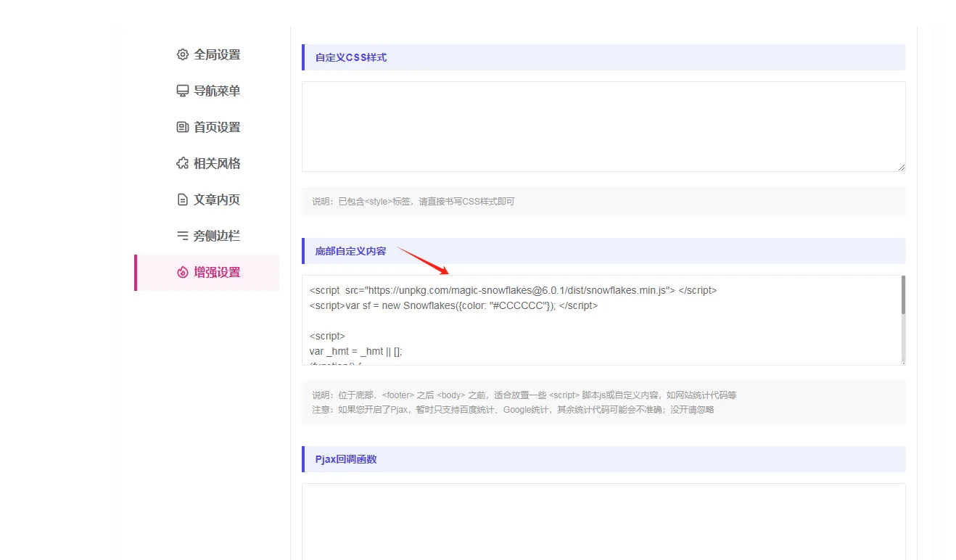This screenshot has width=956, height=560.
Task: Click the document icon beside 文章内页
Action: (x=183, y=199)
